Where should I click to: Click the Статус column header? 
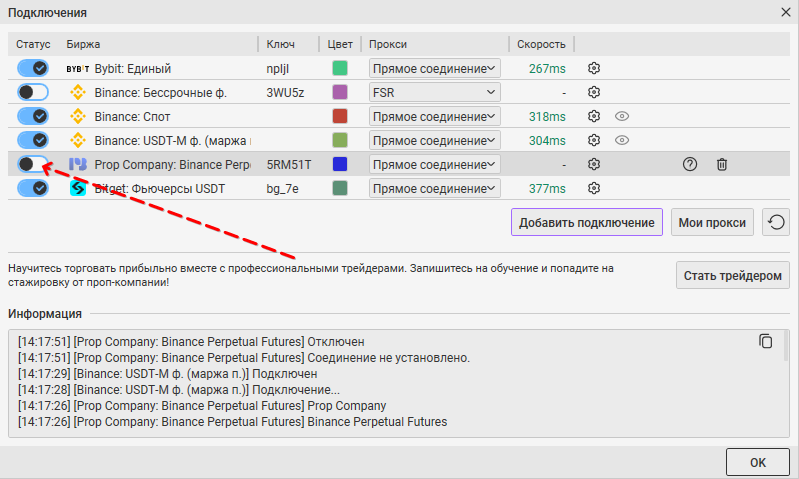33,44
